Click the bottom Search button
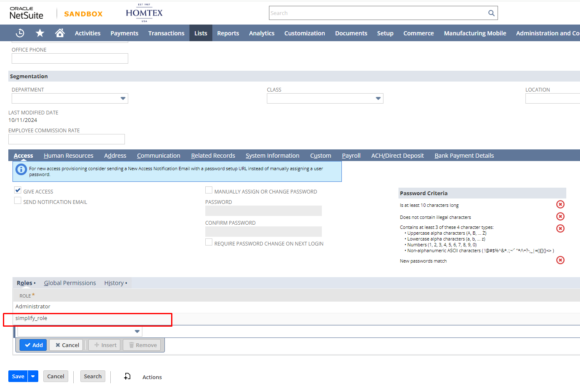 [x=92, y=376]
